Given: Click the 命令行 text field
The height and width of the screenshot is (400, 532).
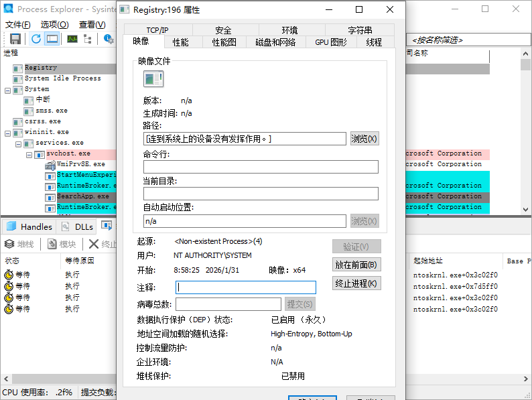Looking at the screenshot, I should (x=261, y=167).
